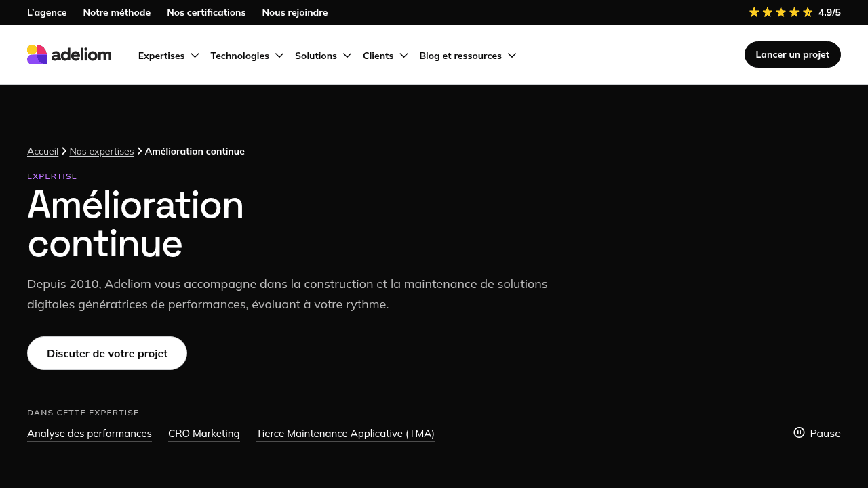Go to Notre méthode

(x=117, y=12)
